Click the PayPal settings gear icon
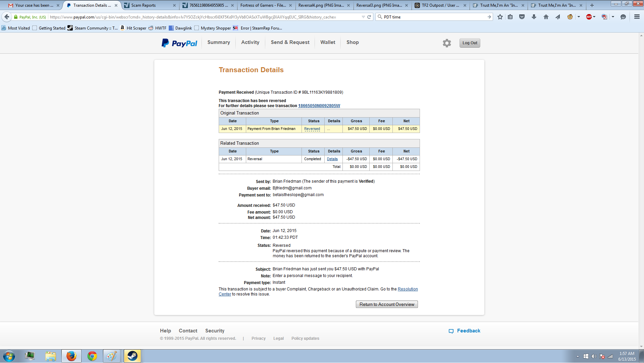This screenshot has width=644, height=363. coord(446,43)
